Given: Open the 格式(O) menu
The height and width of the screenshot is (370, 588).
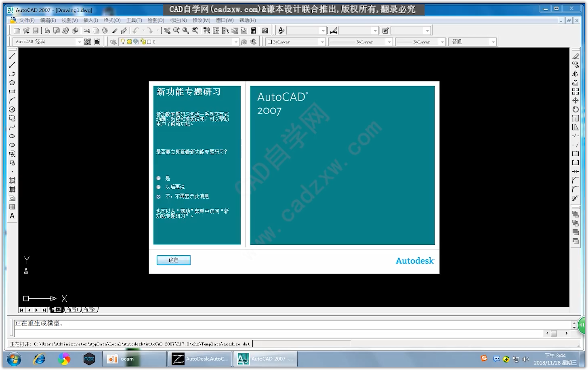Looking at the screenshot, I should 112,20.
